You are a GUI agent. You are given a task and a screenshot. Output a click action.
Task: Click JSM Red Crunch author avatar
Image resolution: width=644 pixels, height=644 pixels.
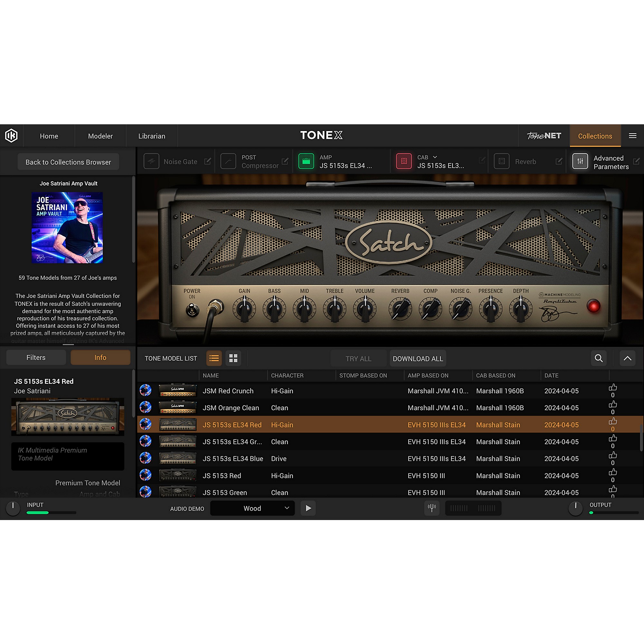tap(146, 390)
